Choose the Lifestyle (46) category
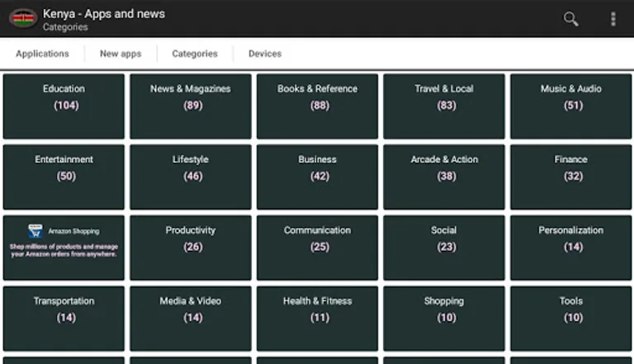 coord(191,177)
